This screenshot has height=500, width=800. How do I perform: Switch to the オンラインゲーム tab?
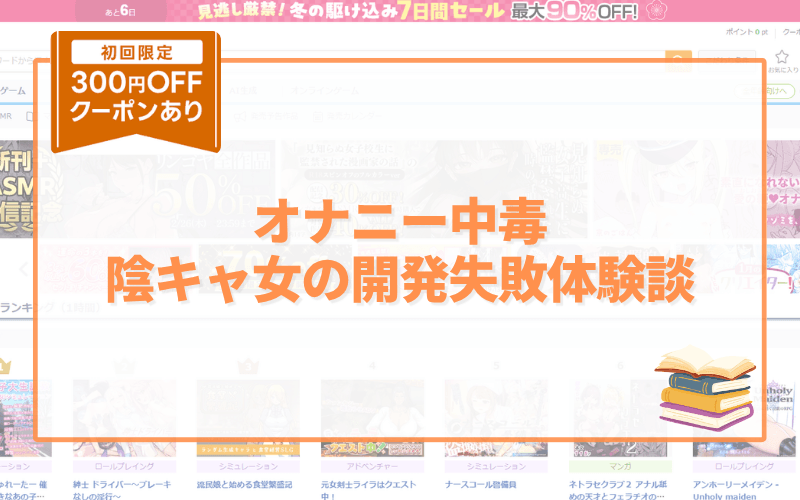point(324,90)
